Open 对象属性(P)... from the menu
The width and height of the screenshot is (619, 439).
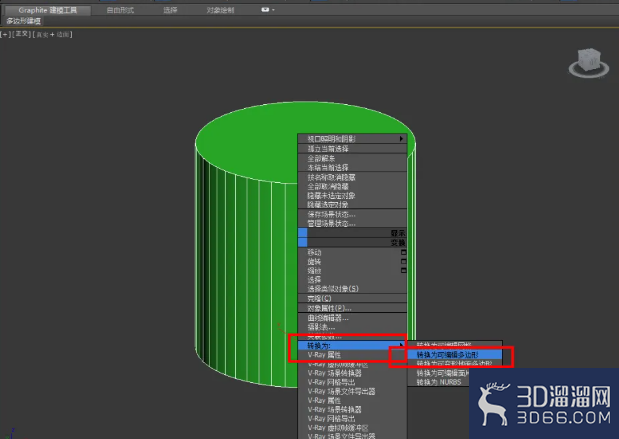(352, 308)
